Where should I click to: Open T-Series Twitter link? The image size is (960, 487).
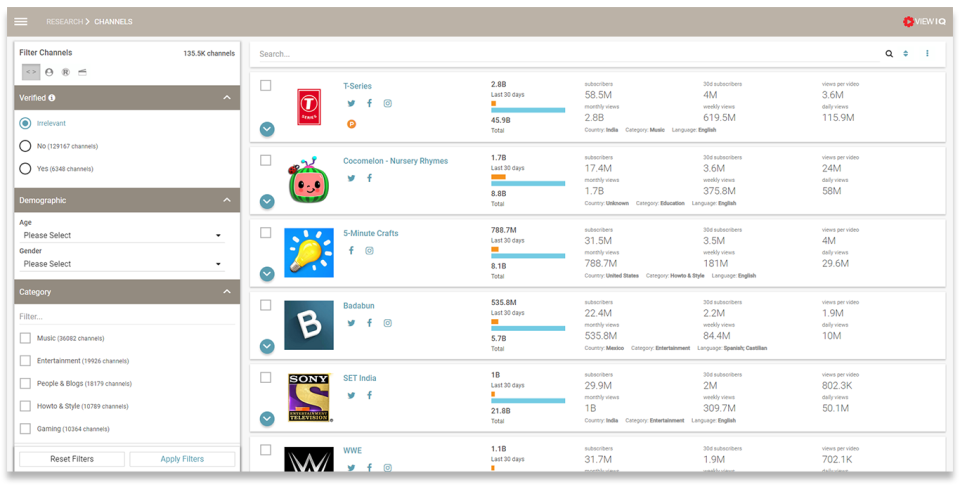(x=351, y=104)
